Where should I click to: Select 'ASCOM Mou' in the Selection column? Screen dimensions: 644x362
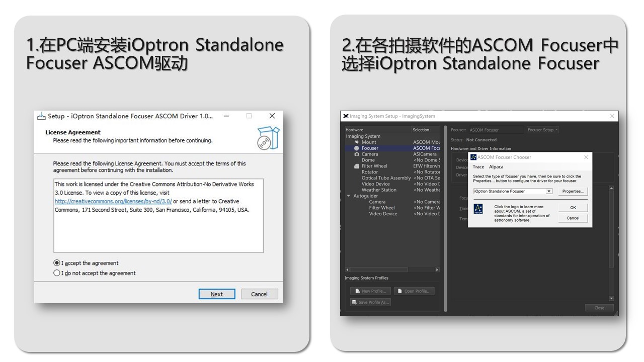[x=426, y=142]
